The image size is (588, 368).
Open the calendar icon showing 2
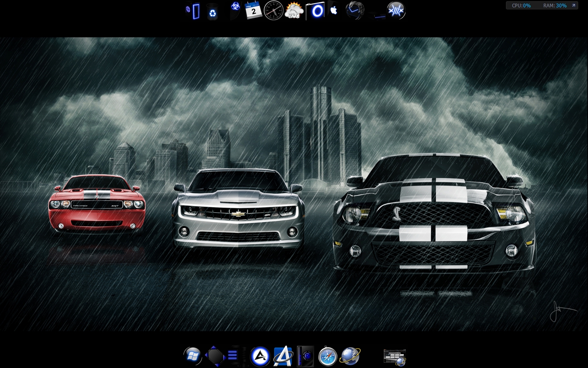pos(253,10)
